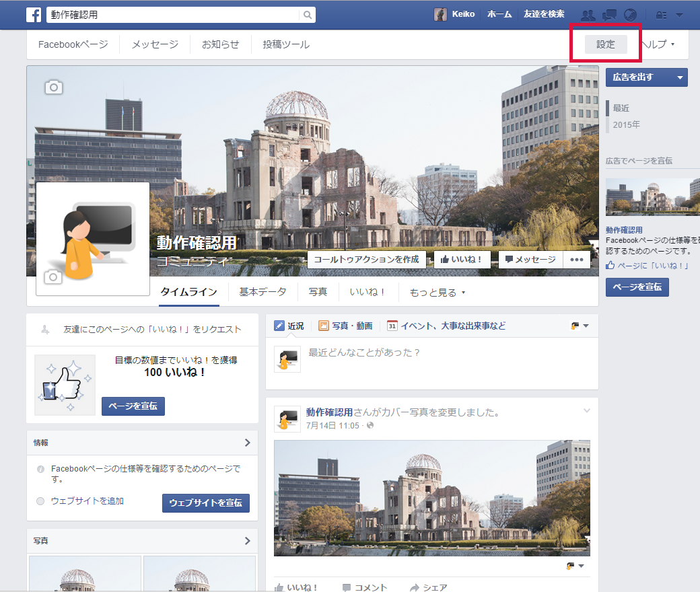700x592 pixels.
Task: Click page avatar in status composer
Action: (287, 359)
